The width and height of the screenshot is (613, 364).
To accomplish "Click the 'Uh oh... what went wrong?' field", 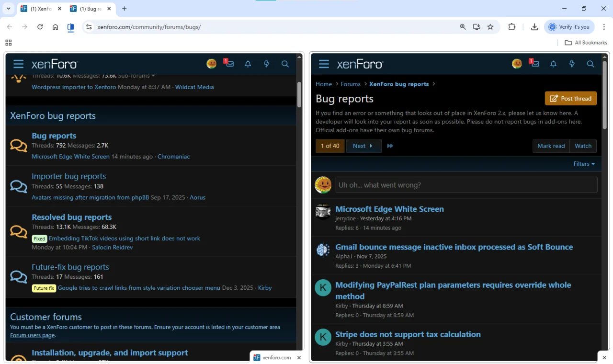I will pos(466,185).
